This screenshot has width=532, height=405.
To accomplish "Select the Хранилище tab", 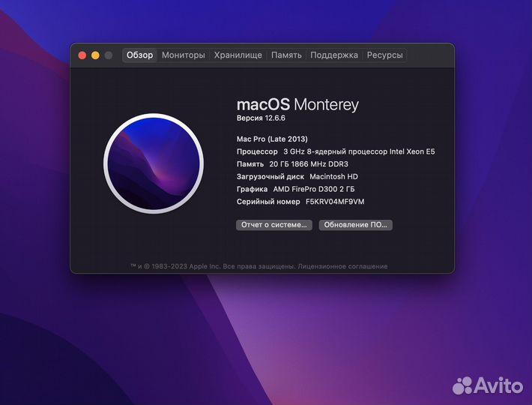I will (238, 55).
